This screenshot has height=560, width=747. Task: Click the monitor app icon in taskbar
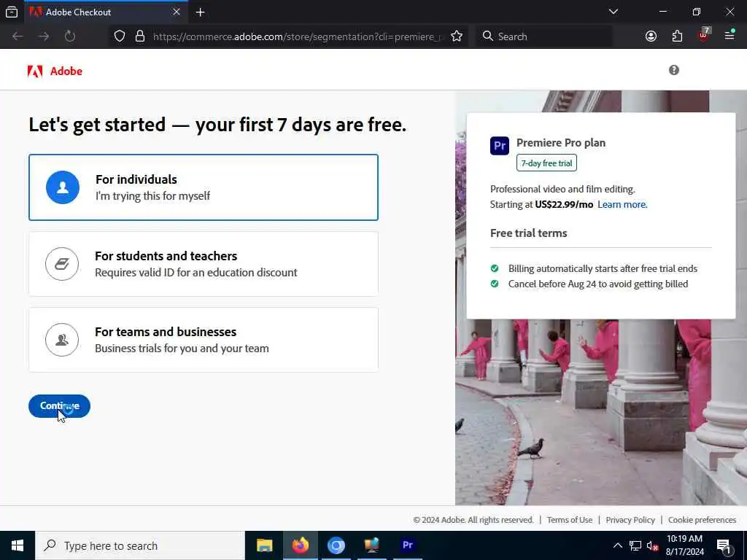tap(371, 545)
